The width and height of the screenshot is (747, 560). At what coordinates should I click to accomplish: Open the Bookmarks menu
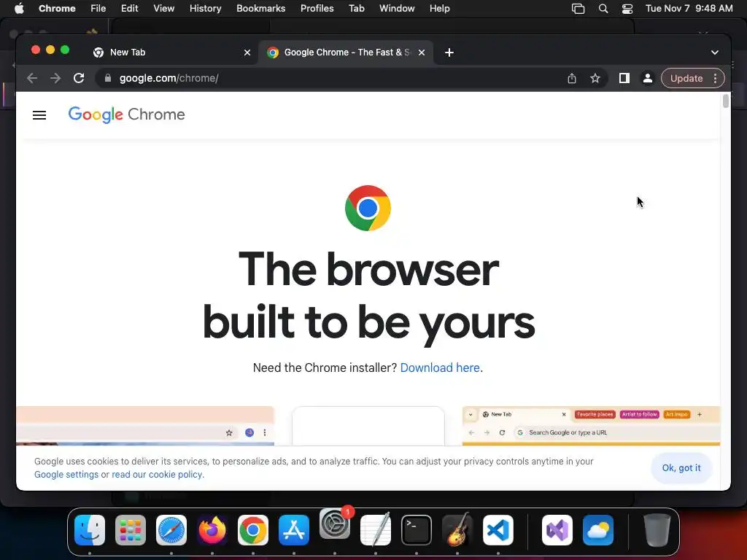[x=260, y=9]
